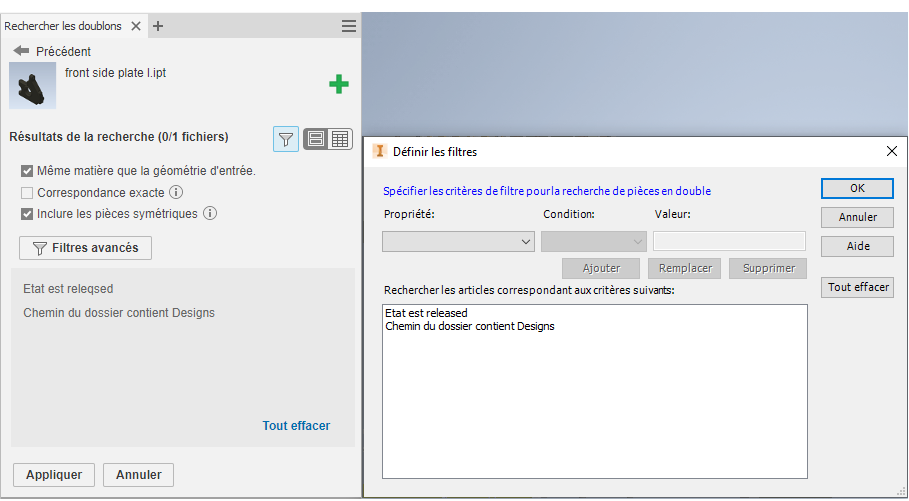Enable Correspondance exacte checkbox
Image resolution: width=909 pixels, height=501 pixels.
click(x=27, y=193)
